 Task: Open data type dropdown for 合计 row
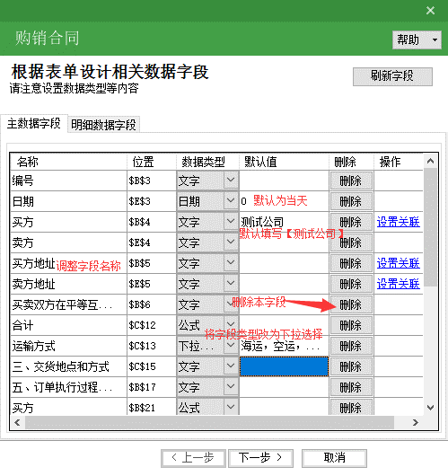tap(231, 324)
